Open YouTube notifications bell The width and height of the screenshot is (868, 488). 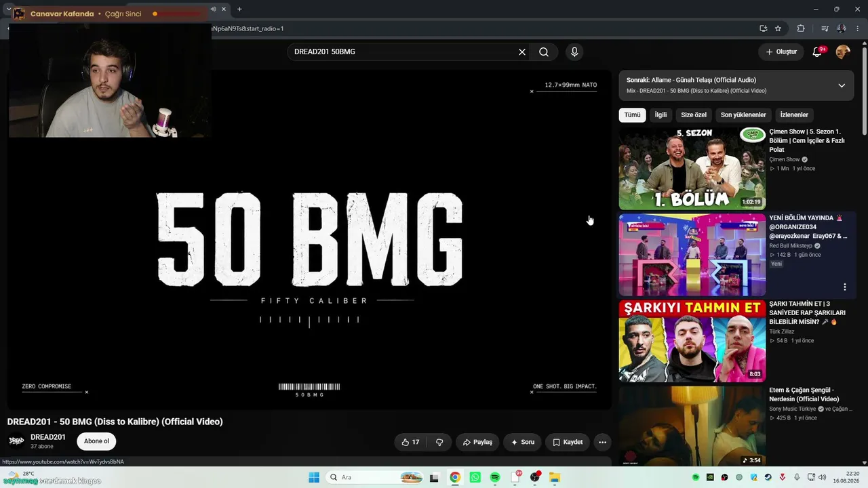(818, 52)
